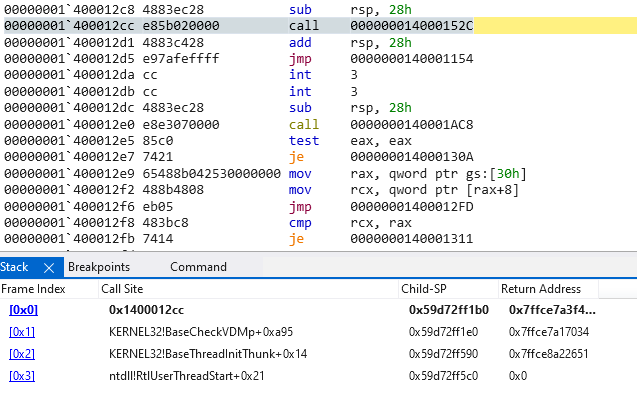Open stack frame link [0x3]

pos(22,376)
